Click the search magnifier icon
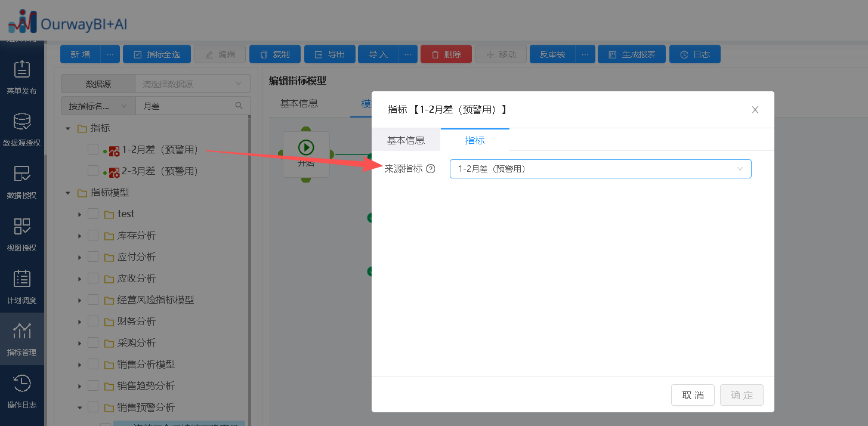This screenshot has height=426, width=868. click(x=239, y=106)
